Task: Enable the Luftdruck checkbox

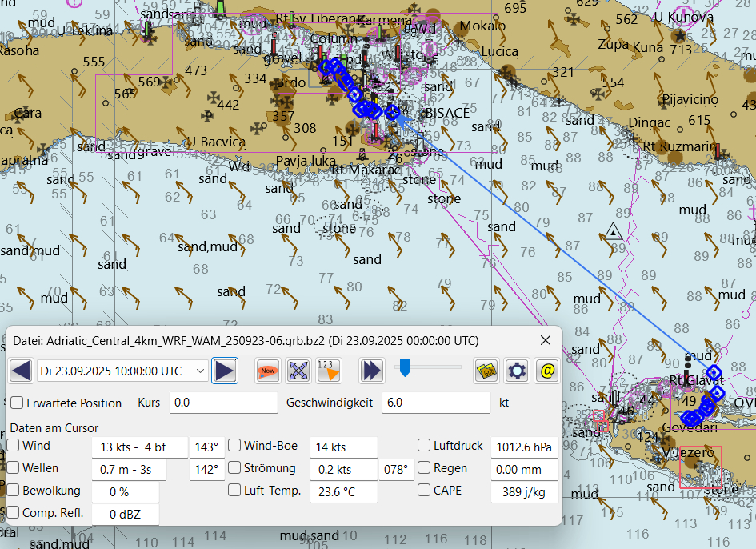Action: [424, 446]
